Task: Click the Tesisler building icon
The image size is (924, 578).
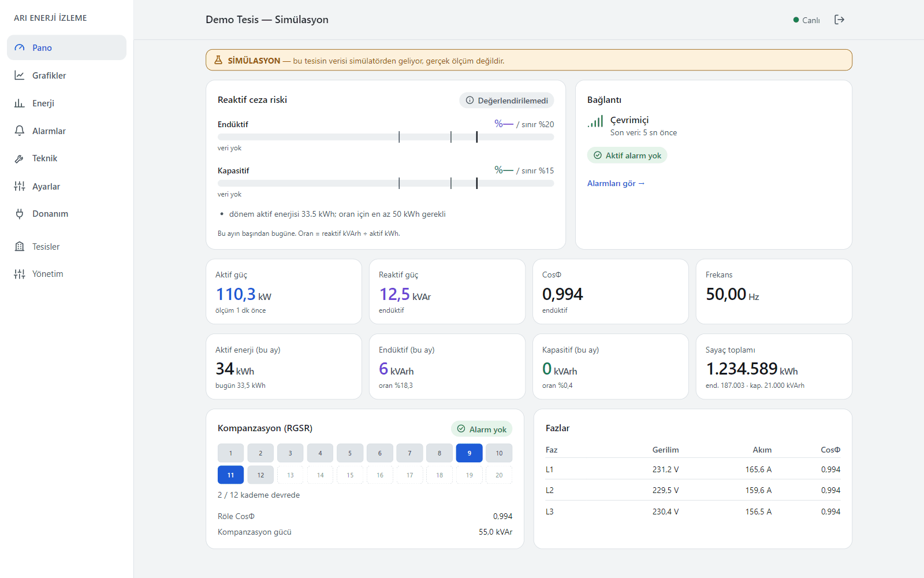Action: (20, 247)
